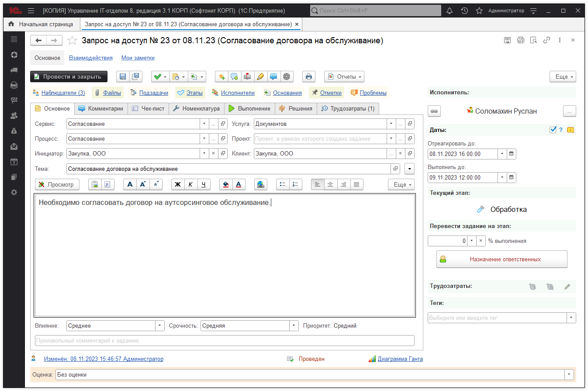Click the print icon next to Отчеты
588x391 pixels.
tap(309, 76)
